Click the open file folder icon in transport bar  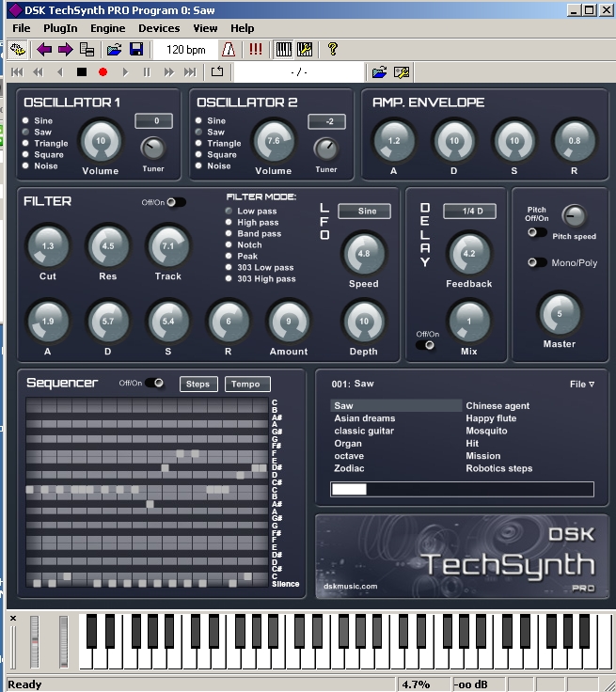point(379,72)
